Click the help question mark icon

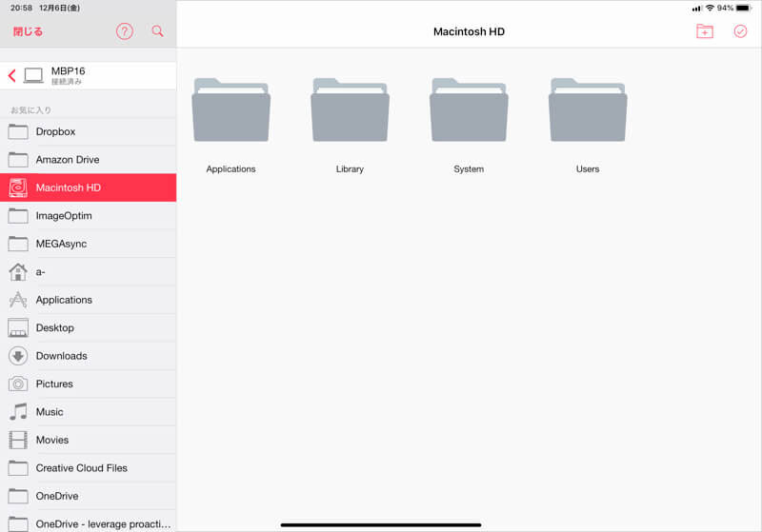coord(125,31)
